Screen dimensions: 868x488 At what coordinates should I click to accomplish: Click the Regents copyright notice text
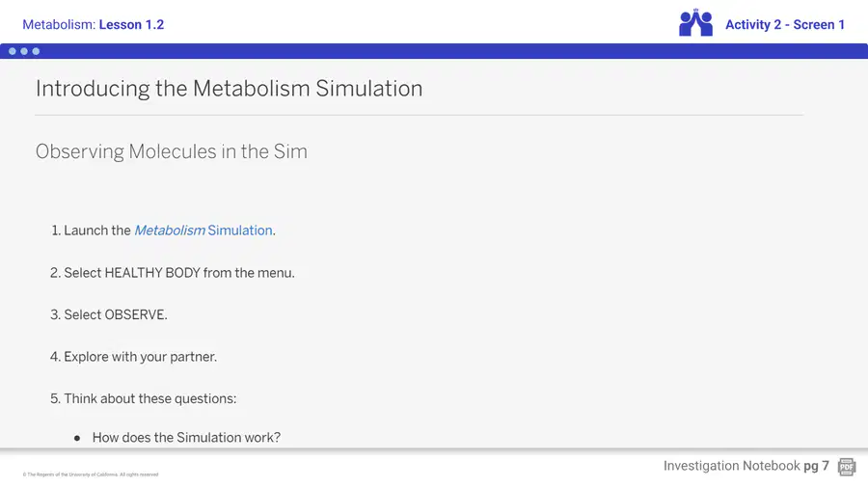(x=91, y=474)
